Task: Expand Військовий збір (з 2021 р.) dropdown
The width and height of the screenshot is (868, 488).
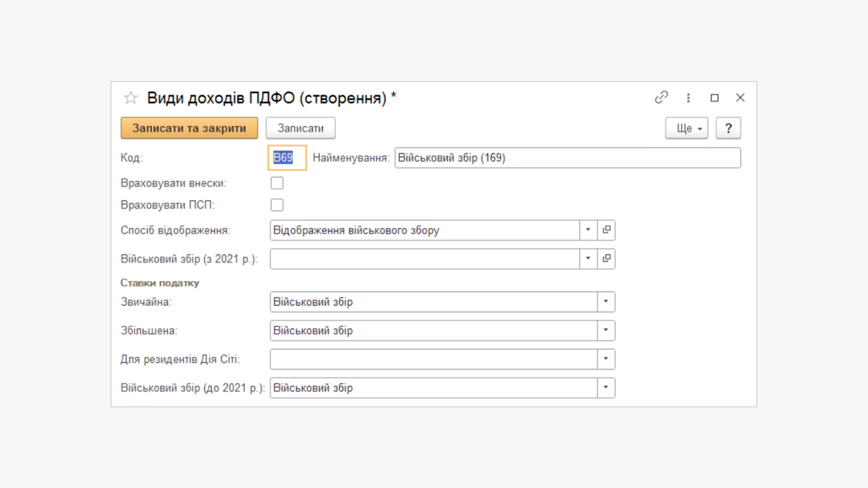Action: (588, 259)
